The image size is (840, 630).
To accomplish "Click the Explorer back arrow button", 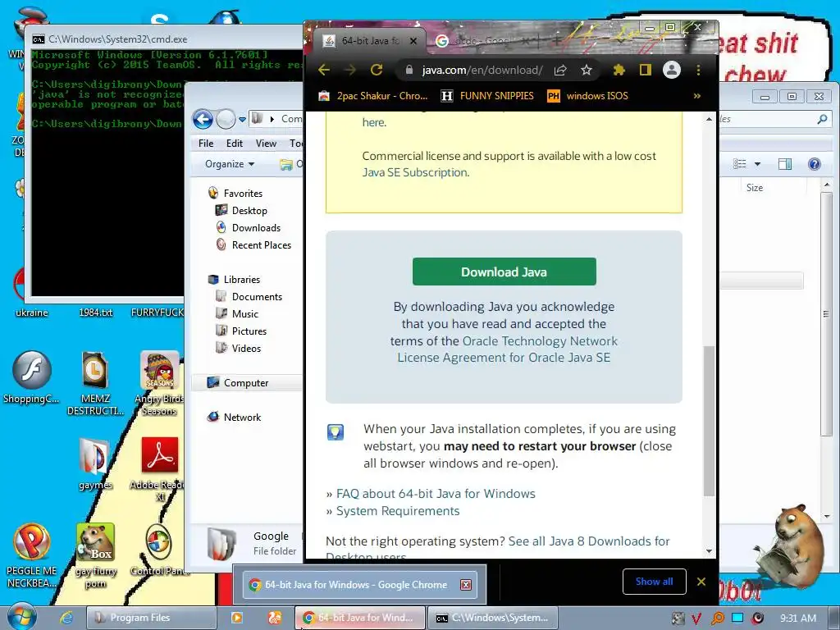I will 203,119.
